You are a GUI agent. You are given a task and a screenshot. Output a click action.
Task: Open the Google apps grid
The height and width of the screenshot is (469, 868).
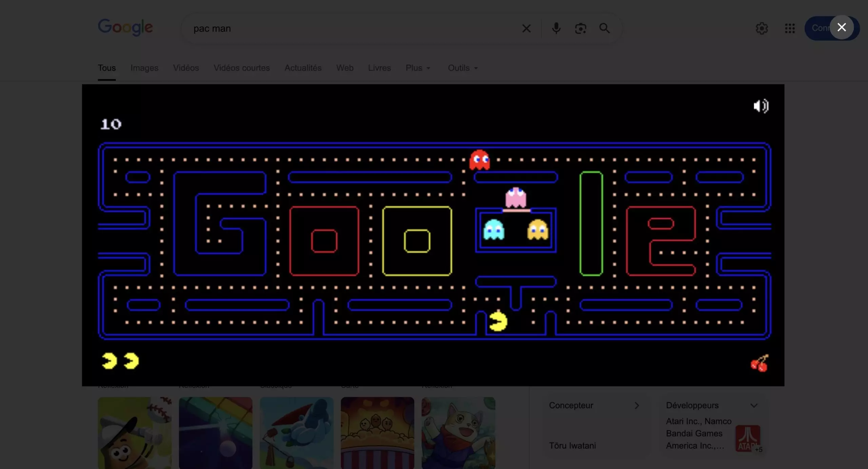pyautogui.click(x=790, y=29)
